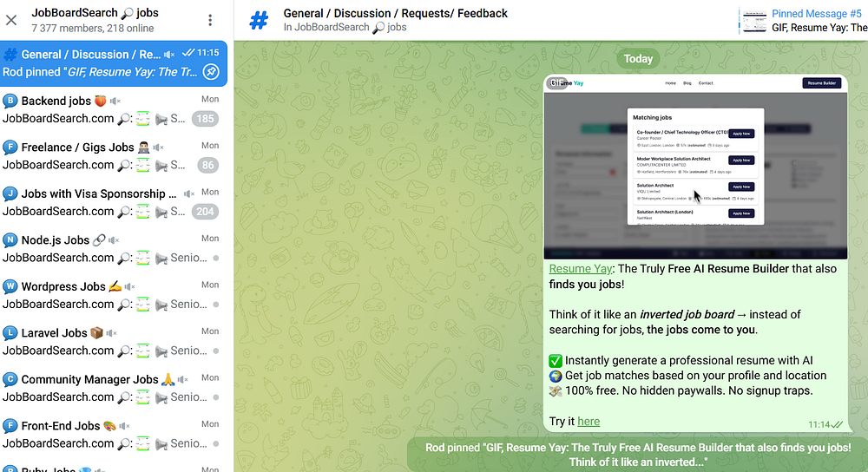The width and height of the screenshot is (868, 472).
Task: Click the unread dot on Node.js Jobs
Action: pos(216,258)
